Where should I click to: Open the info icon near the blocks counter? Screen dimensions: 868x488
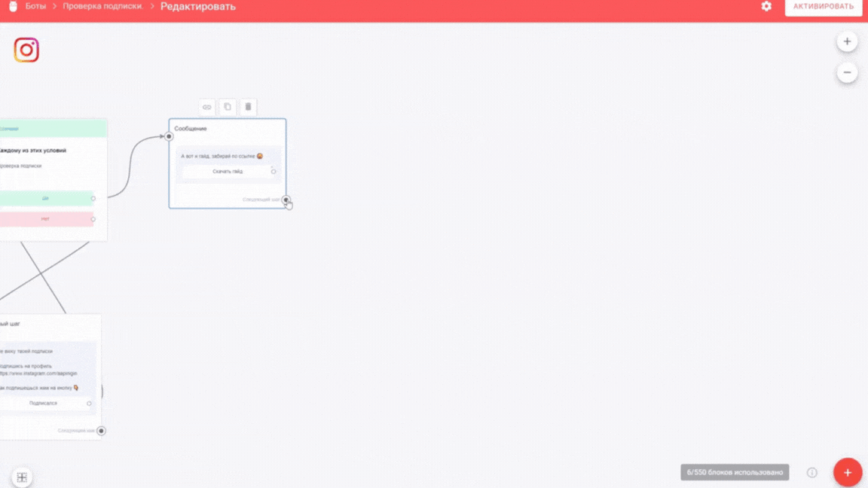pos(811,472)
